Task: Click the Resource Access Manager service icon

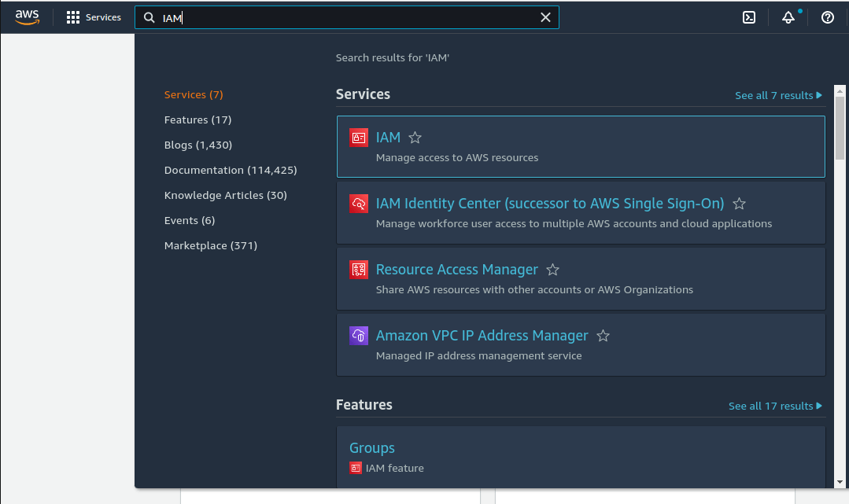Action: click(x=359, y=270)
